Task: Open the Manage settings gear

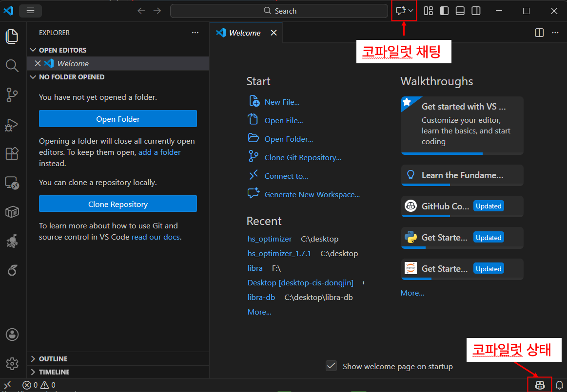Action: coord(12,364)
